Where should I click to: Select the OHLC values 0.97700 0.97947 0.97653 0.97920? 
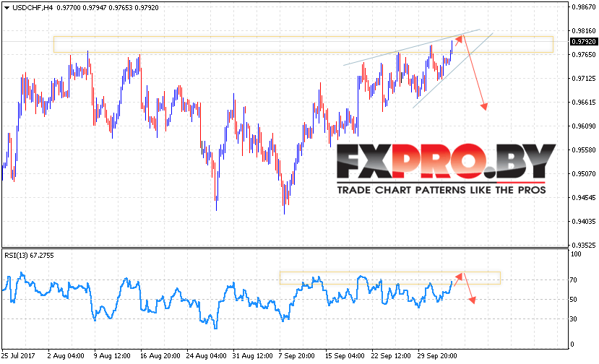[108, 8]
